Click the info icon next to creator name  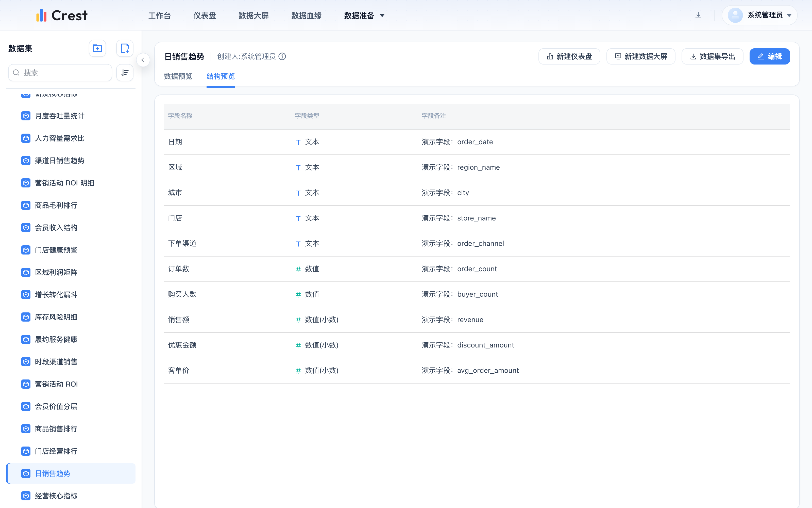(282, 56)
